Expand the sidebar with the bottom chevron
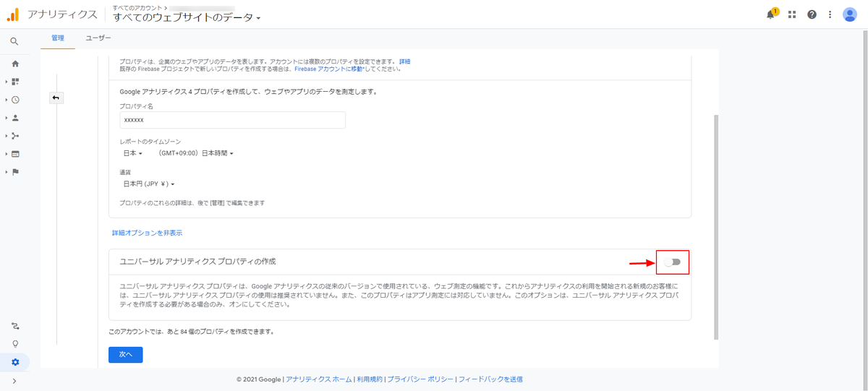 [15, 381]
